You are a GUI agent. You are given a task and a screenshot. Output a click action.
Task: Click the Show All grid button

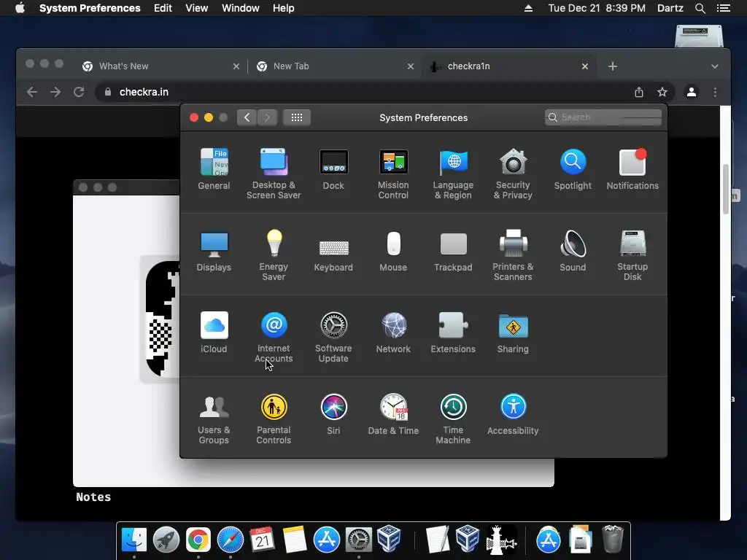click(297, 117)
